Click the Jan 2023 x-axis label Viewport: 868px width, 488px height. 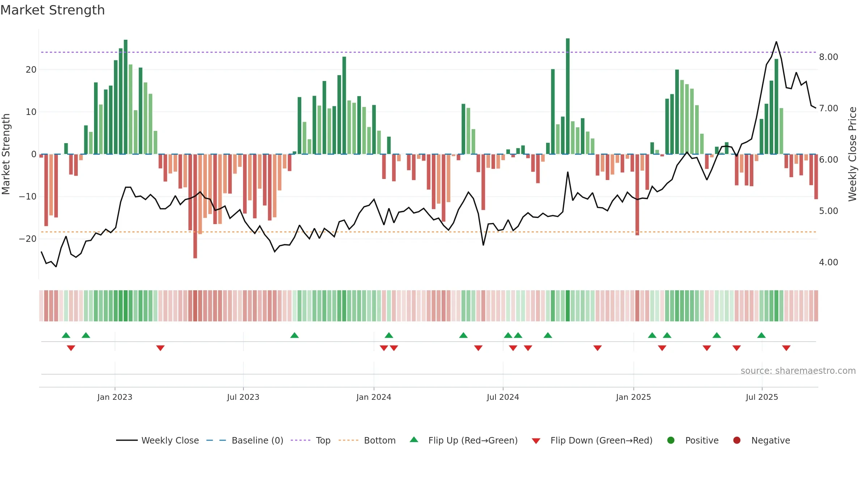pos(115,397)
